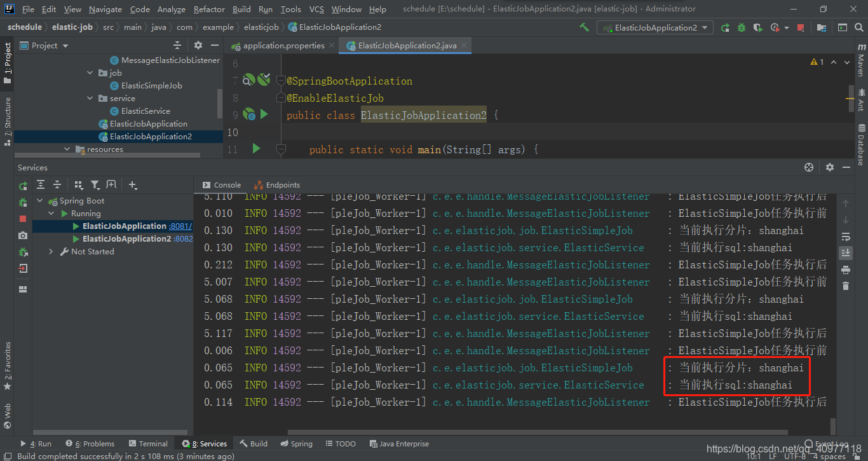This screenshot has width=868, height=461.
Task: Toggle the Database tool window stripe
Action: pyautogui.click(x=861, y=145)
